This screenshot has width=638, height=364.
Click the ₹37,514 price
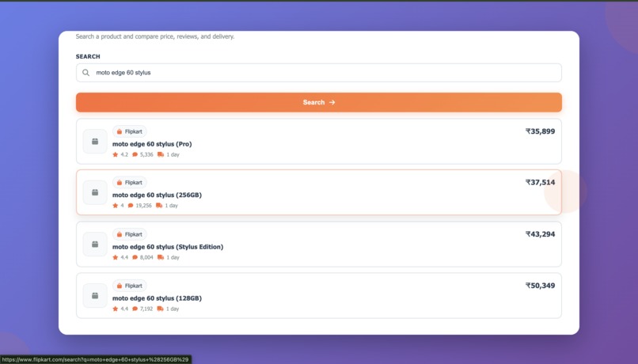point(540,182)
